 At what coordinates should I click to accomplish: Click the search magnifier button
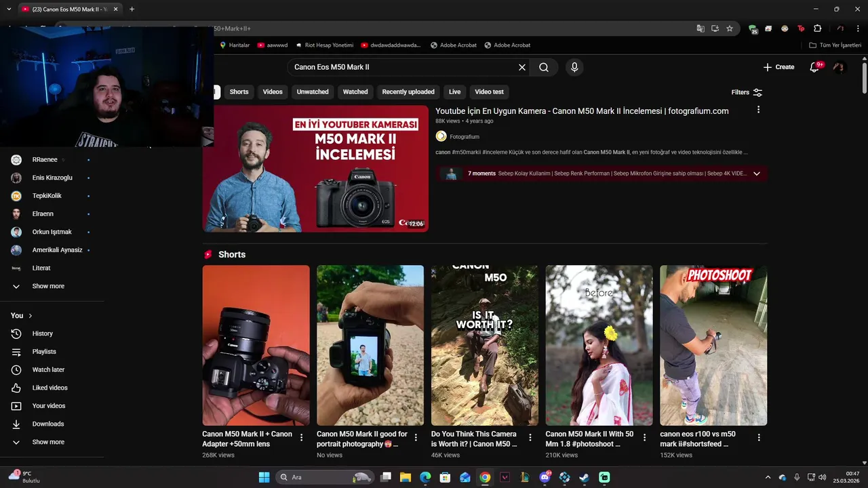tap(544, 67)
